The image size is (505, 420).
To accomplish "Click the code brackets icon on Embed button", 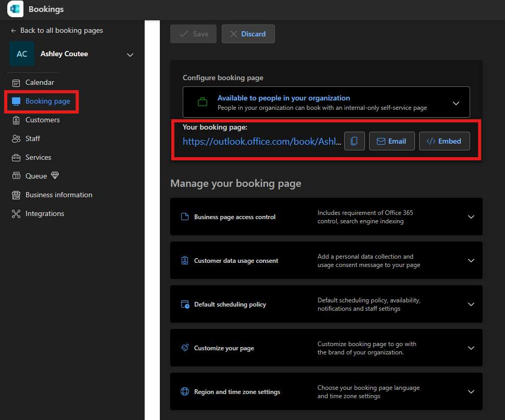I will tap(431, 141).
